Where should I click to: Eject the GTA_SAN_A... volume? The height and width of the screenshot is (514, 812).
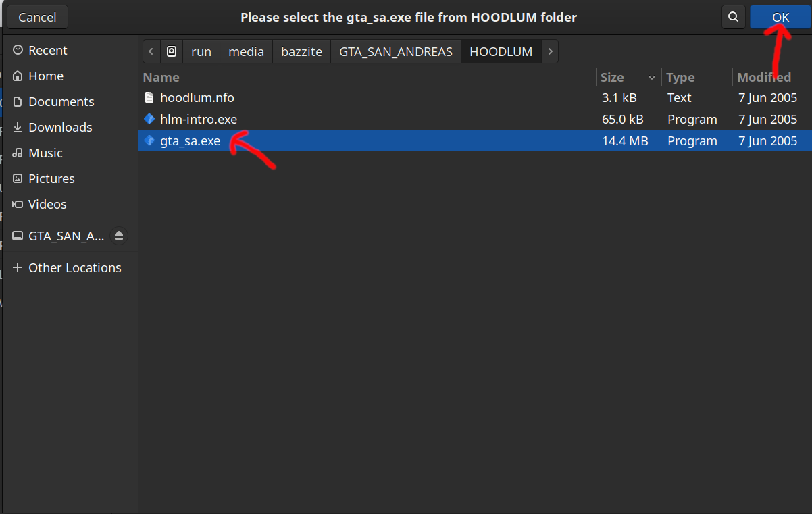point(119,236)
